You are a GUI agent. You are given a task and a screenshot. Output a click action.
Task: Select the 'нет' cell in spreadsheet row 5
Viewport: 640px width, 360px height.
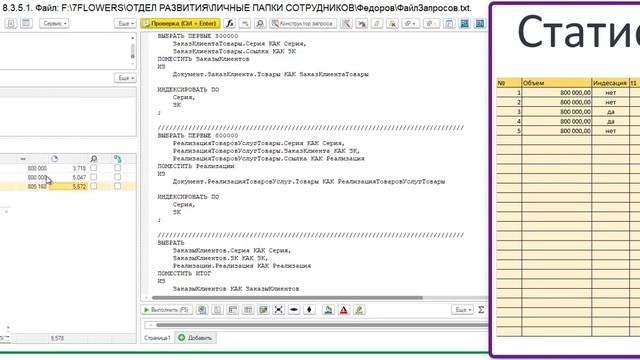610,131
